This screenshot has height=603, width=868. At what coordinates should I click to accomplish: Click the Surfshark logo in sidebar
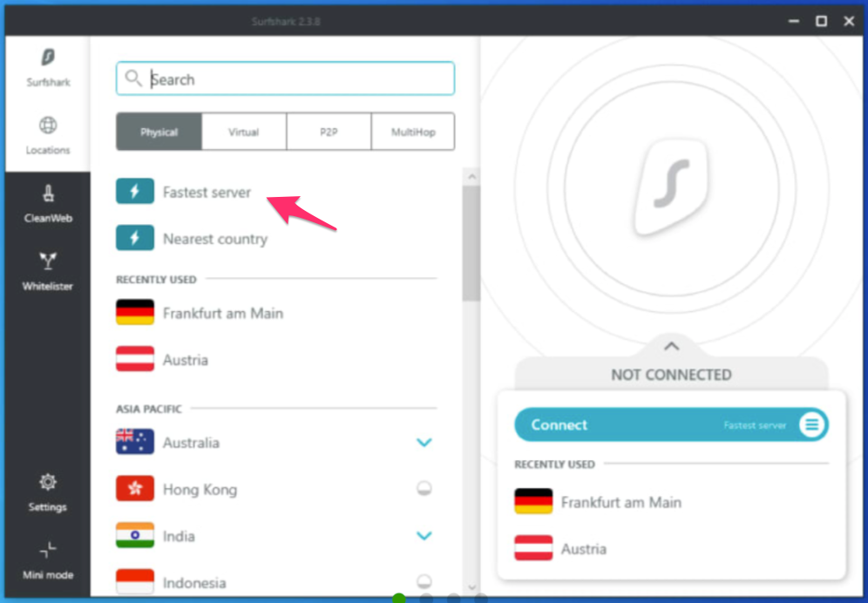(x=47, y=59)
